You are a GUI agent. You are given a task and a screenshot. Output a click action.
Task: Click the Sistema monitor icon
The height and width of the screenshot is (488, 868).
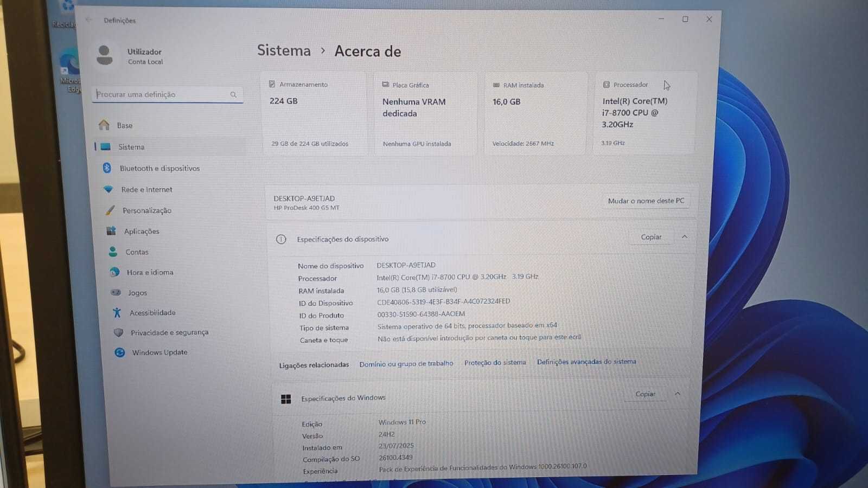point(106,147)
